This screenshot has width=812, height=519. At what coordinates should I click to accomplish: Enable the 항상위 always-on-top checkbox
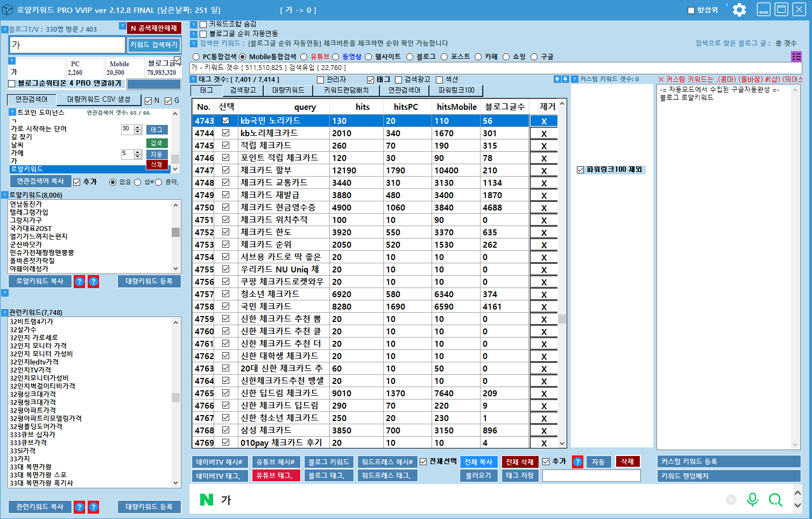(x=691, y=10)
